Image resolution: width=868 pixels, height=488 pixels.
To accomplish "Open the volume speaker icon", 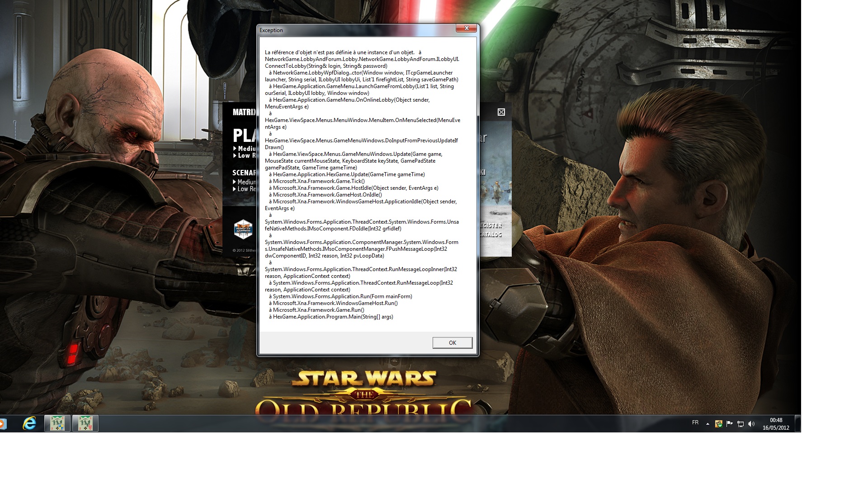I will (x=751, y=424).
